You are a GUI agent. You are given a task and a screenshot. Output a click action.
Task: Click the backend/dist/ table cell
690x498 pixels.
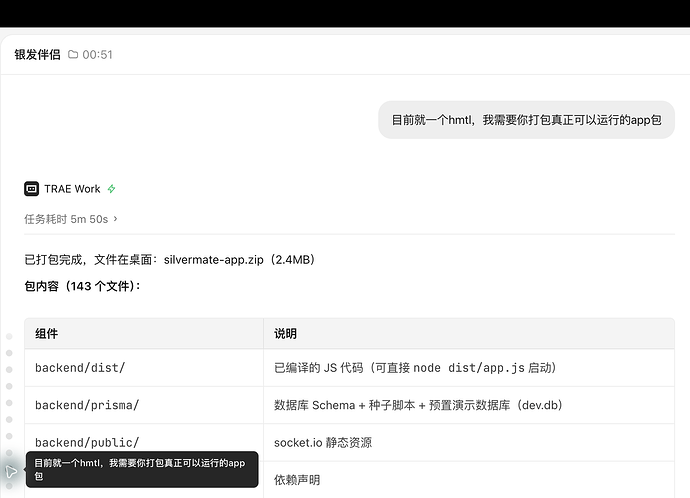point(144,368)
